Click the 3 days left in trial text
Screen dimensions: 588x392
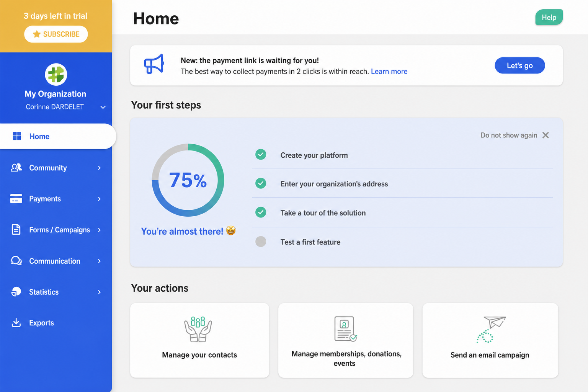pos(56,16)
